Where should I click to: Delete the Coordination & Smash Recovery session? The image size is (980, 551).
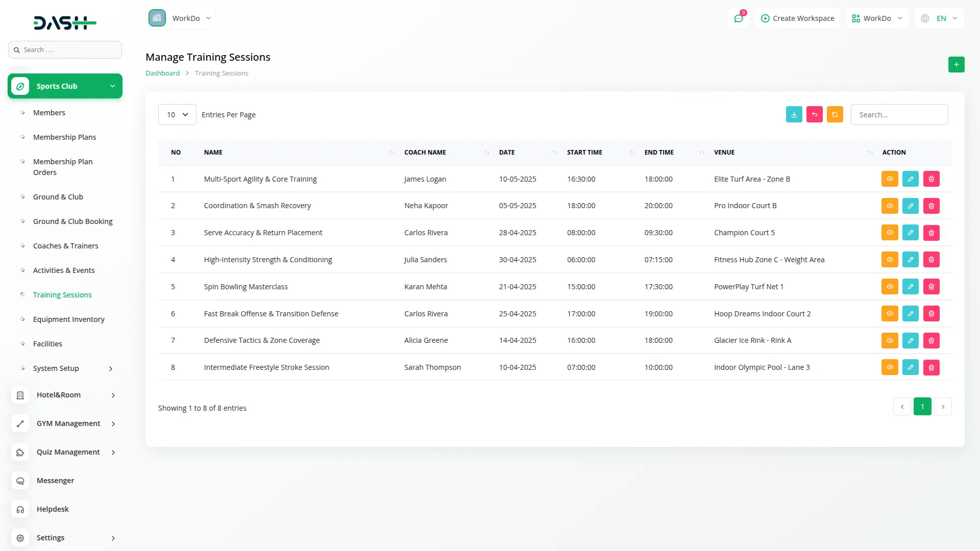tap(931, 206)
